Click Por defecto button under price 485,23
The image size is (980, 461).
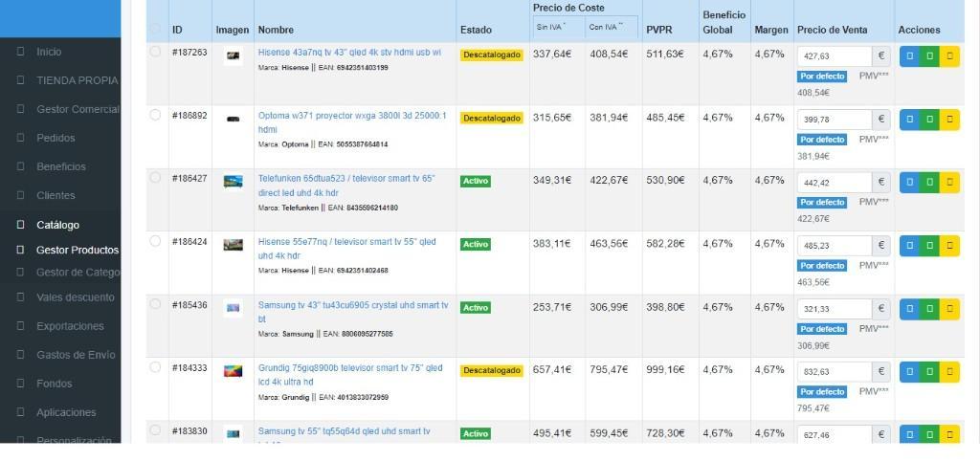(x=822, y=266)
